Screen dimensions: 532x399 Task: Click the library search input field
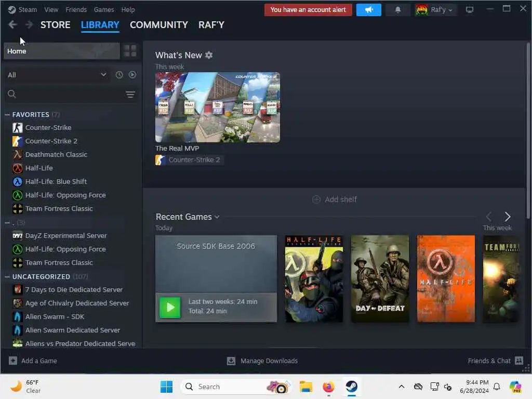(x=71, y=95)
